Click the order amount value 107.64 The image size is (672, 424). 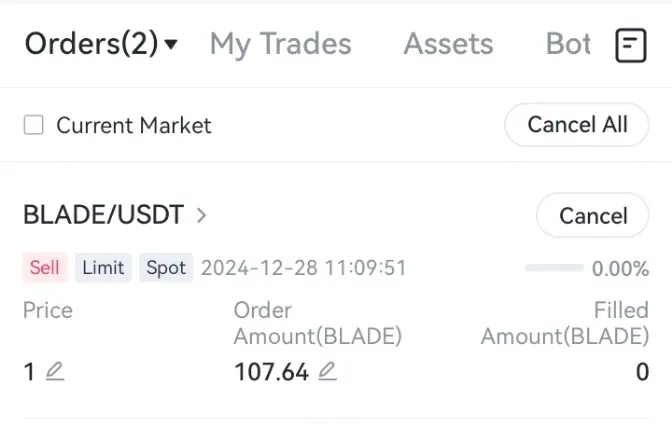click(271, 373)
